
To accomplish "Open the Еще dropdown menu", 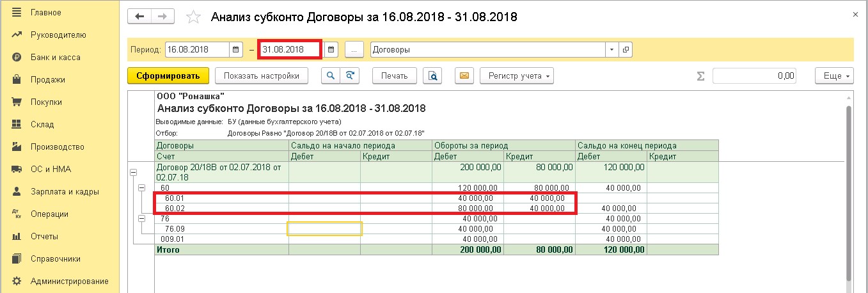I will (x=834, y=75).
